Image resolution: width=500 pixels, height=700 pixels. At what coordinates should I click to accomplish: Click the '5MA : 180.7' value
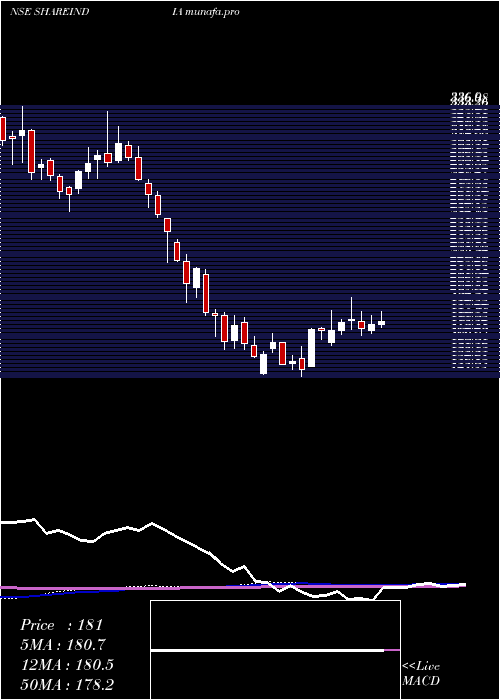63,645
